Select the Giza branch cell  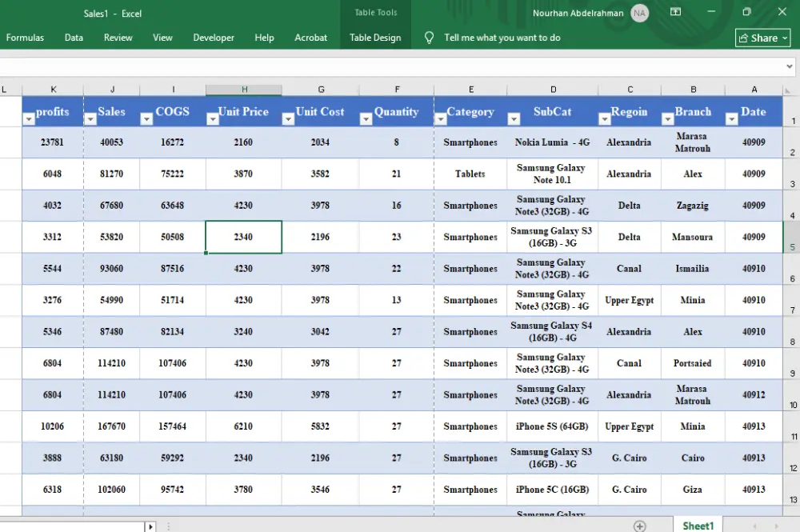pyautogui.click(x=693, y=490)
